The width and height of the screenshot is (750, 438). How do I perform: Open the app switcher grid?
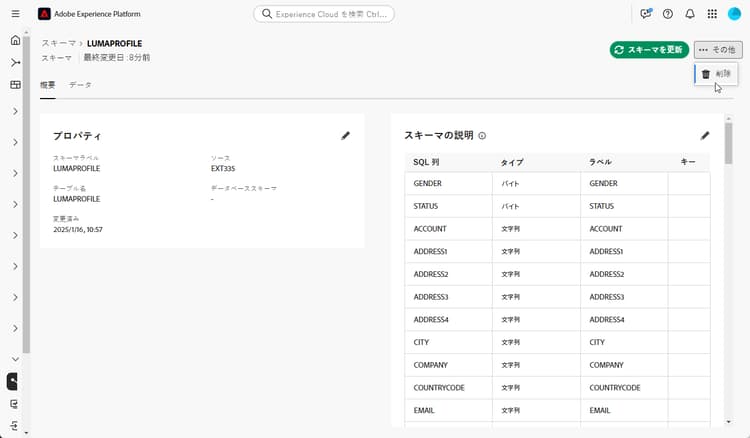point(712,14)
